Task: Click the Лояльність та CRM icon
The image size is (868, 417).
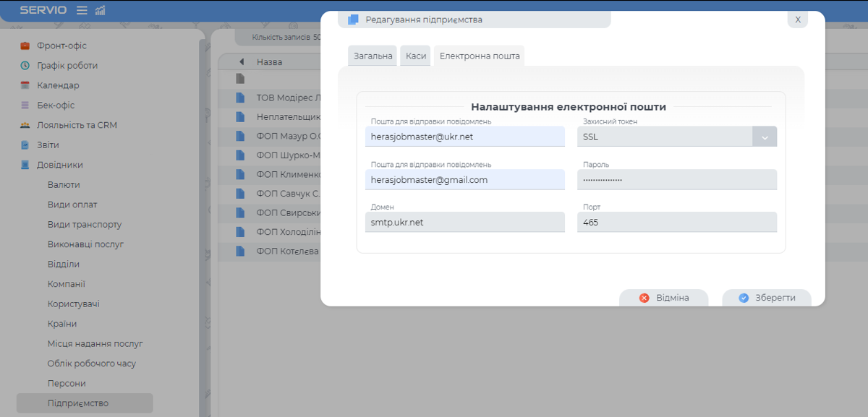Action: (x=25, y=125)
